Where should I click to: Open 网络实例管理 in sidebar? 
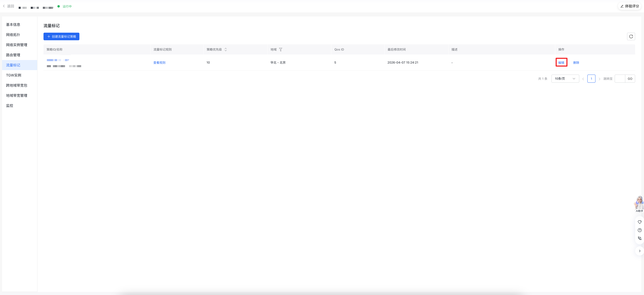[19, 45]
